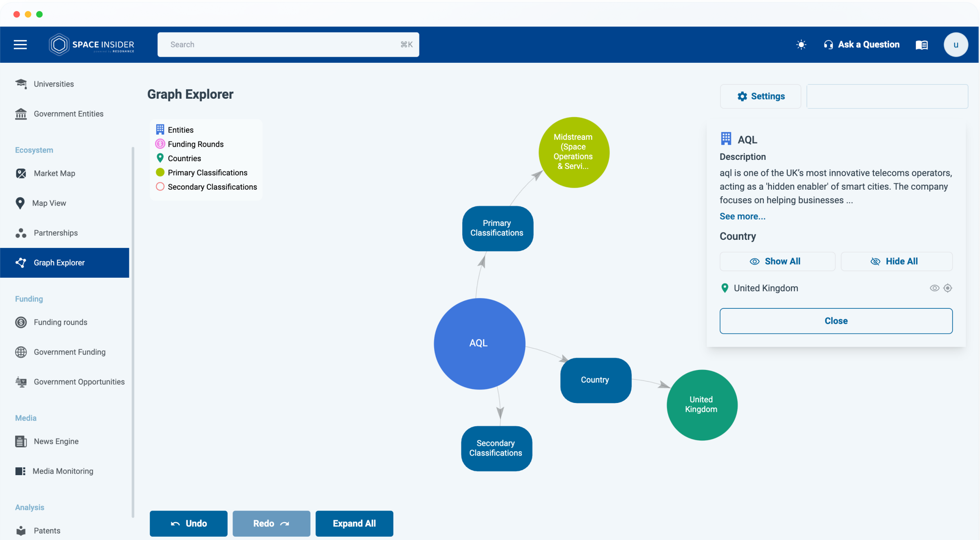Open the user avatar menu

coord(956,44)
